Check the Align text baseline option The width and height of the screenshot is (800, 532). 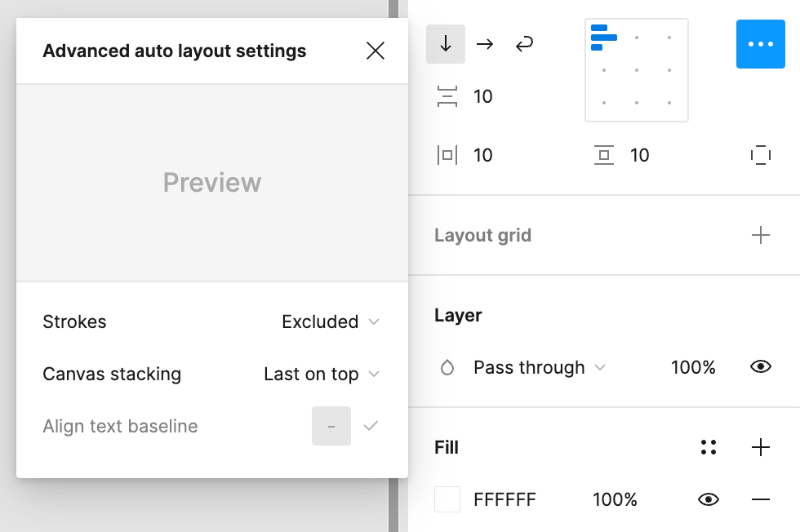(x=371, y=426)
